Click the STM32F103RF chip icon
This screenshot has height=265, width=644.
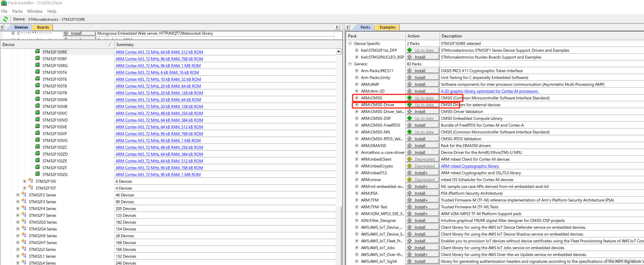[x=38, y=58]
